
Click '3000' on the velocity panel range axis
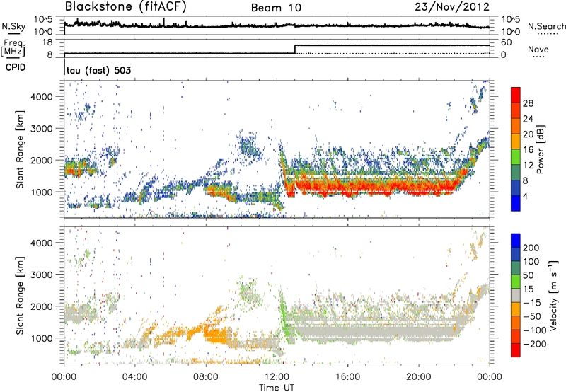41,275
